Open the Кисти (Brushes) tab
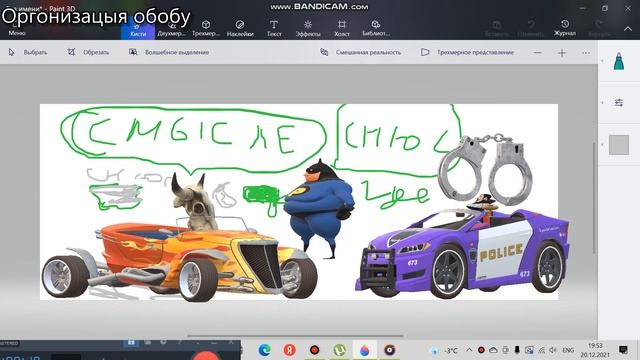This screenshot has height=360, width=640. tap(138, 30)
